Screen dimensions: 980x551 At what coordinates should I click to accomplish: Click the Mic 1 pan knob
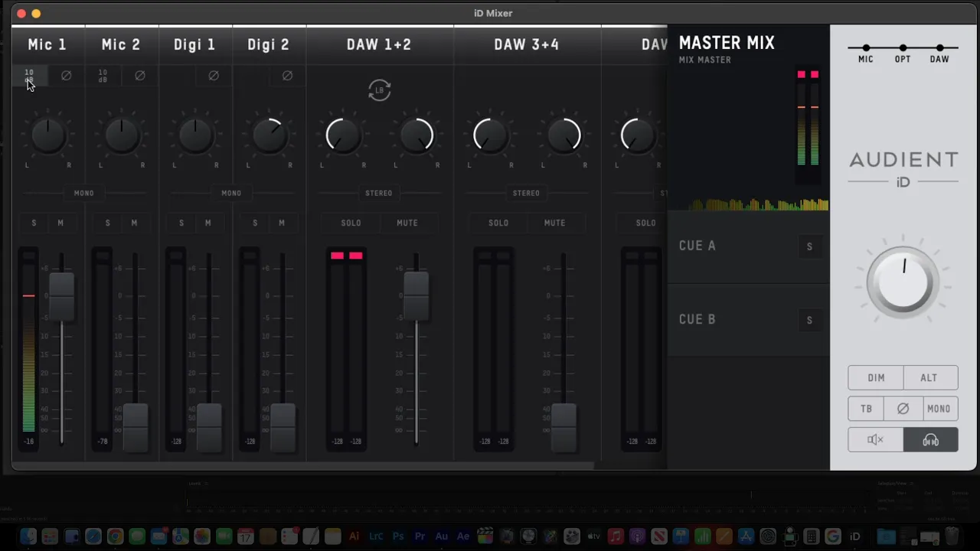pyautogui.click(x=47, y=135)
